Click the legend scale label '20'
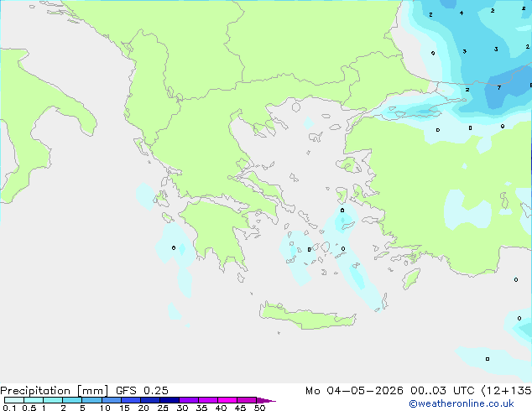 [x=143, y=408]
